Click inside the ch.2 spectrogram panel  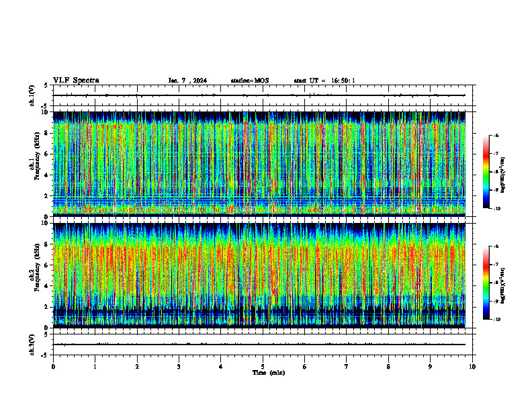click(x=259, y=275)
